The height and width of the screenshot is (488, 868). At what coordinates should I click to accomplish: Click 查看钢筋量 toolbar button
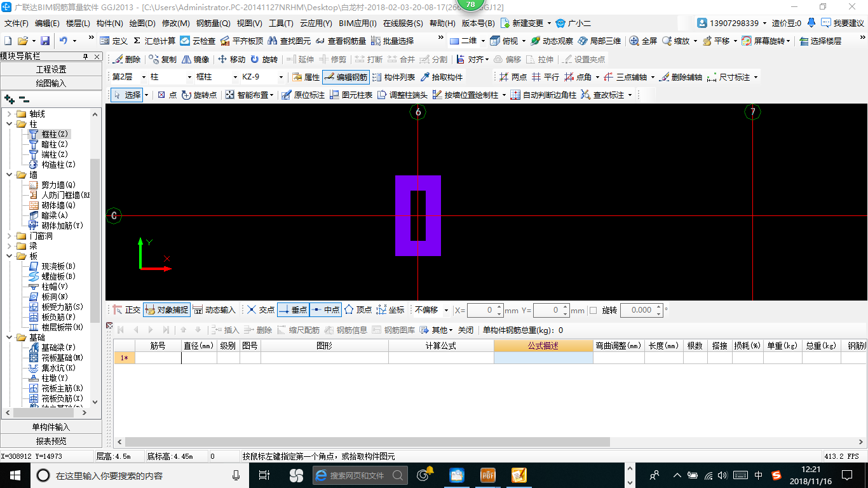[341, 41]
